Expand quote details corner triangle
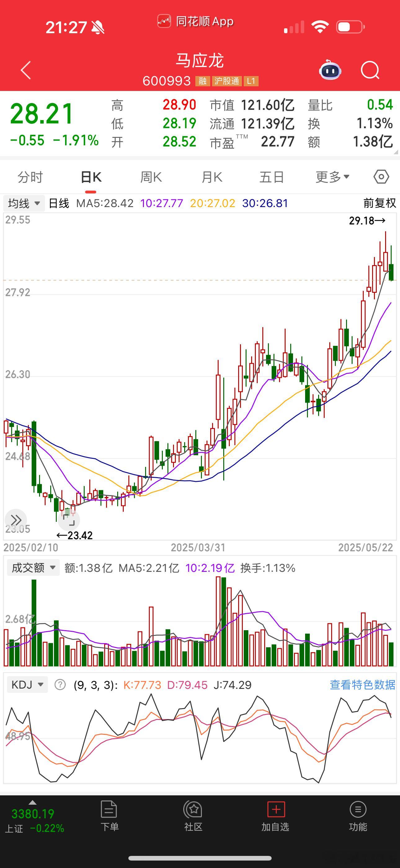Viewport: 400px width, 868px height. [x=396, y=152]
